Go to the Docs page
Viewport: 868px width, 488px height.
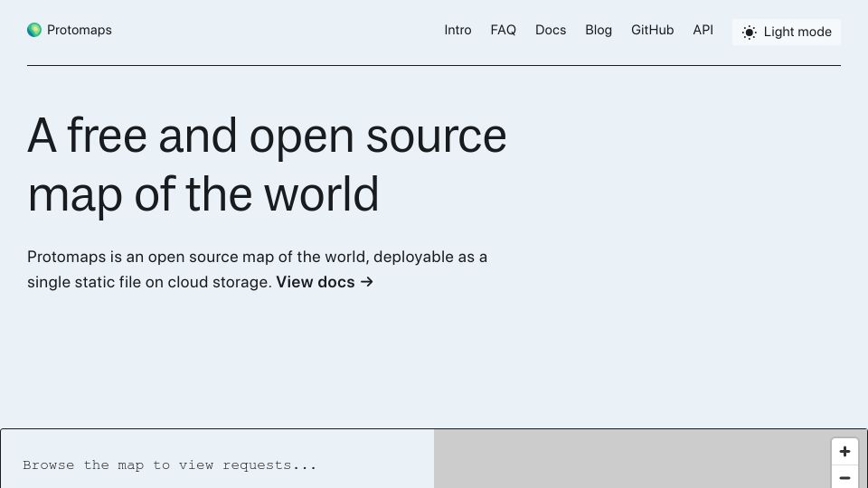coord(551,30)
